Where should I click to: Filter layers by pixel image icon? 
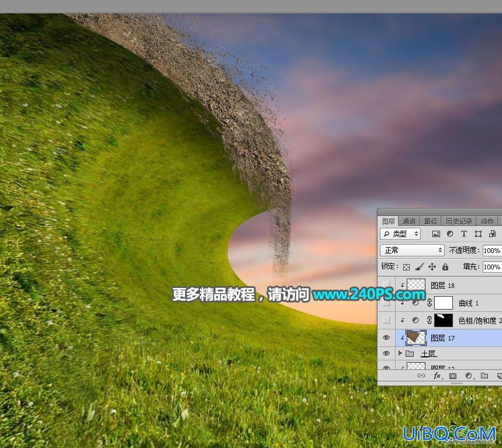click(436, 234)
